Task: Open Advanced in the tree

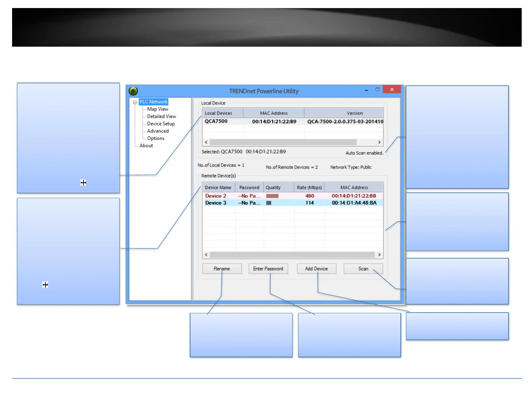Action: click(x=158, y=131)
